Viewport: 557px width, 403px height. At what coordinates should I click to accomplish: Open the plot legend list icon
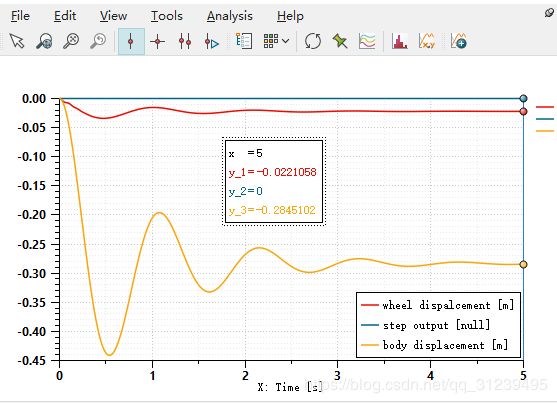click(244, 41)
